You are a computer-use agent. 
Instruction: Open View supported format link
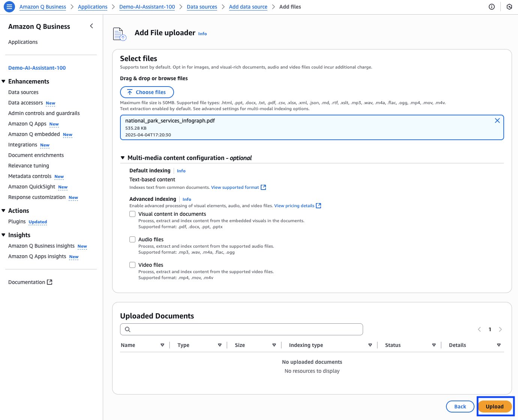pos(235,187)
